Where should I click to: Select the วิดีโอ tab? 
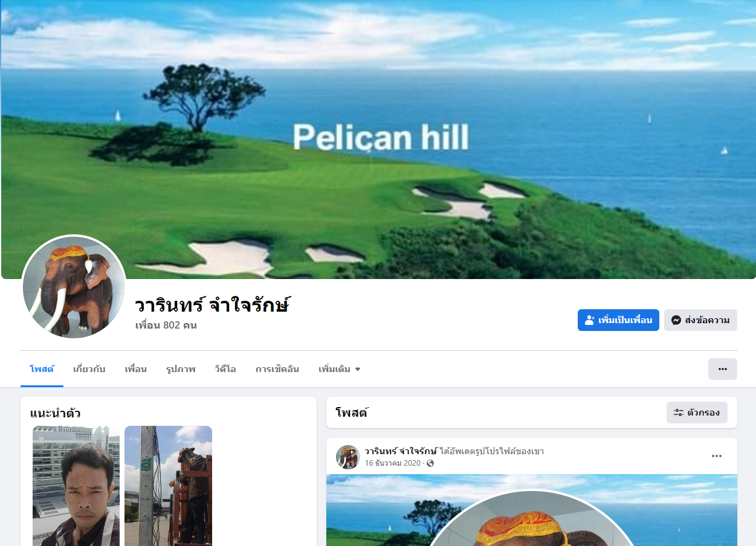point(225,369)
